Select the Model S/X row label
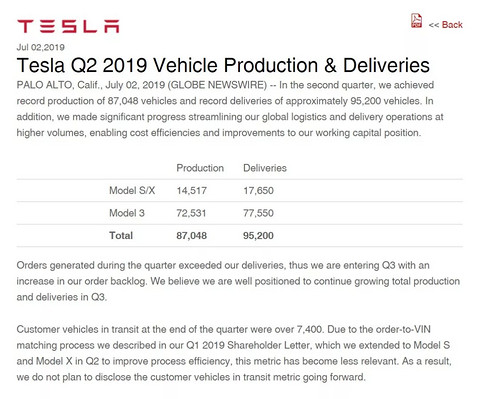 tap(132, 190)
